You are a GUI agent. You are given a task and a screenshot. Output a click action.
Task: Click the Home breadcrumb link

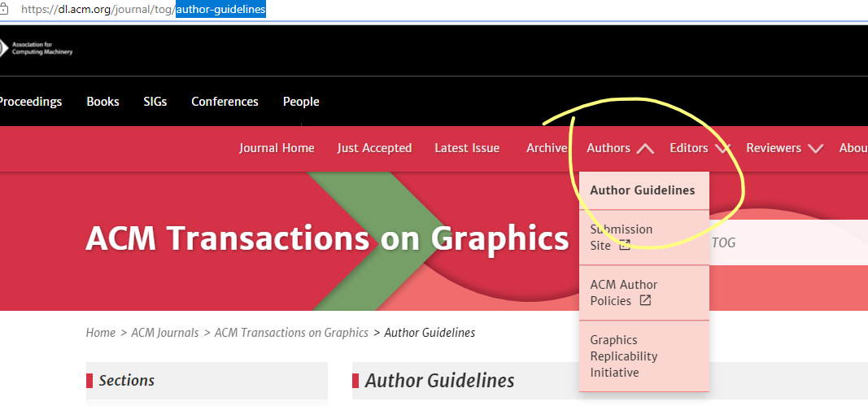click(101, 332)
